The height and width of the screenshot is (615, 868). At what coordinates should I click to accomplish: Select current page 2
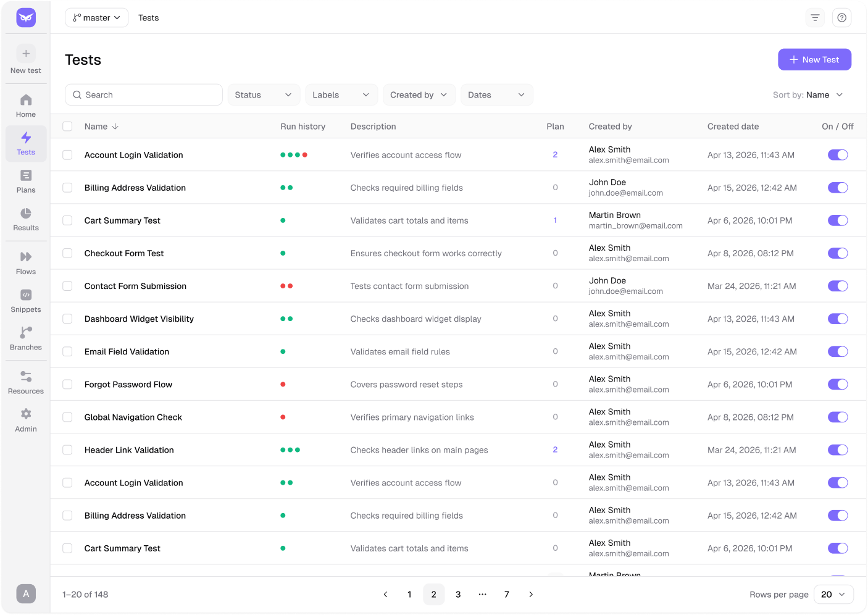(x=434, y=595)
